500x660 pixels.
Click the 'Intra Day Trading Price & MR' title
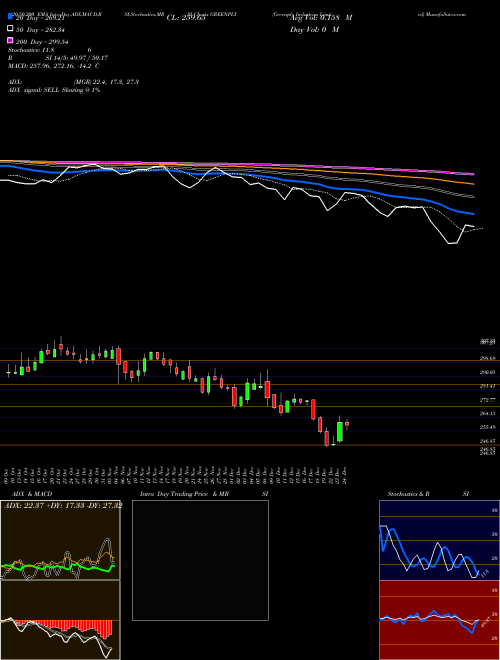click(x=184, y=494)
